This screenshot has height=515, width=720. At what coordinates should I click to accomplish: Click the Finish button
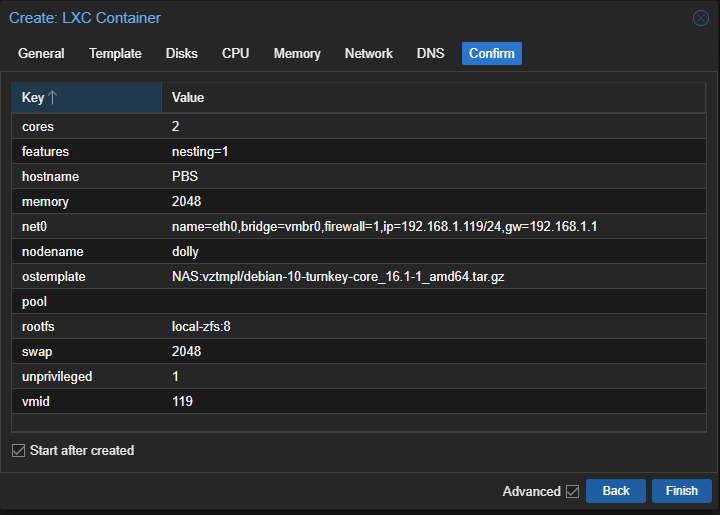[x=682, y=491]
